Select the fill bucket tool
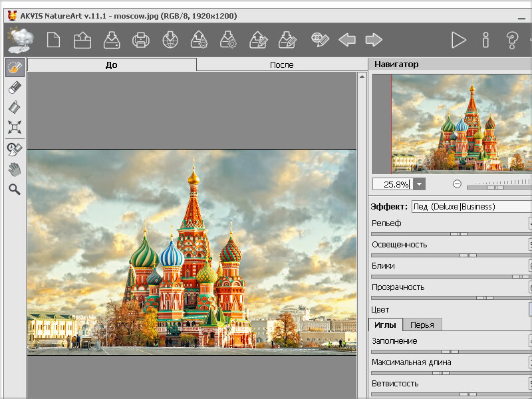The image size is (532, 399). pyautogui.click(x=15, y=107)
